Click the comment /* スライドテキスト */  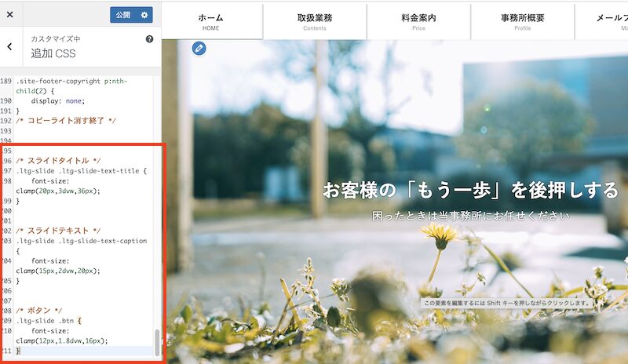point(58,231)
